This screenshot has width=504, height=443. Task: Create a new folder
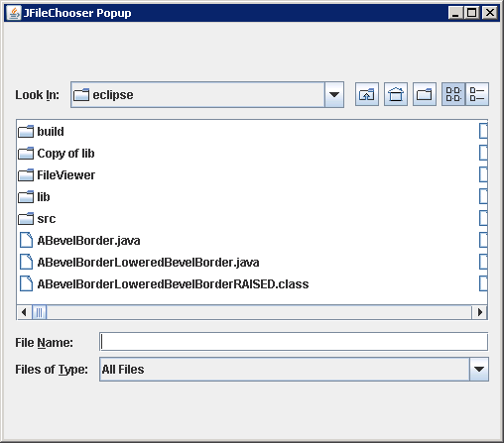[x=425, y=94]
